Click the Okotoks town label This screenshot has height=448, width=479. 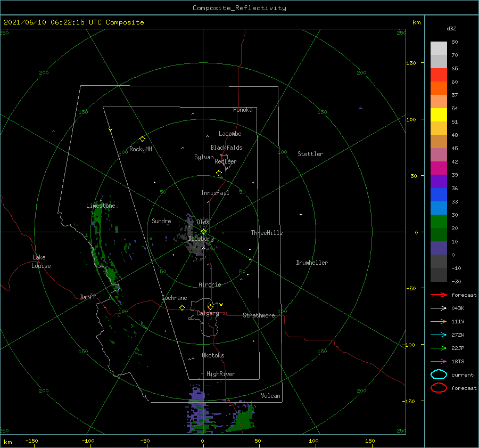213,355
